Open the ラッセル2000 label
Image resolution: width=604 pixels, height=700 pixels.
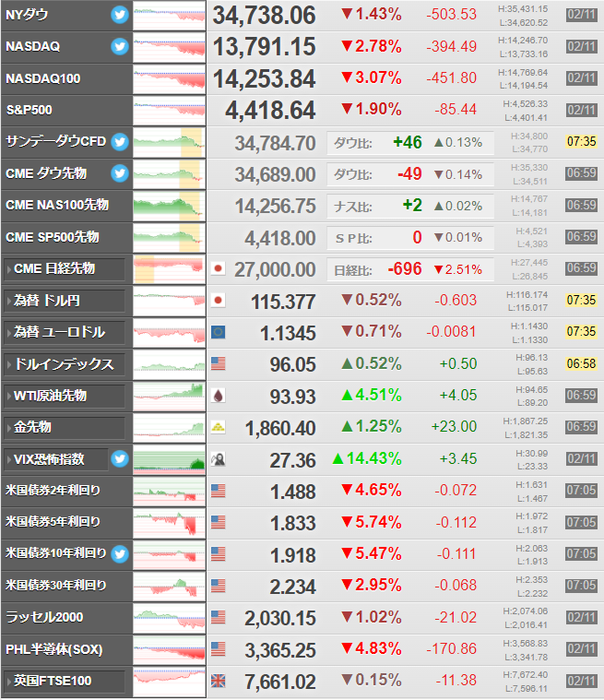coord(44,617)
